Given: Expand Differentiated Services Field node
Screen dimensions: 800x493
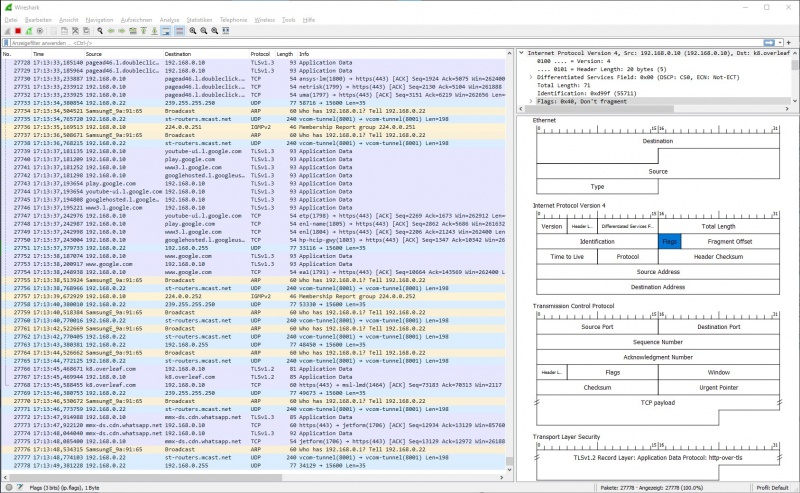Looking at the screenshot, I should [531, 78].
